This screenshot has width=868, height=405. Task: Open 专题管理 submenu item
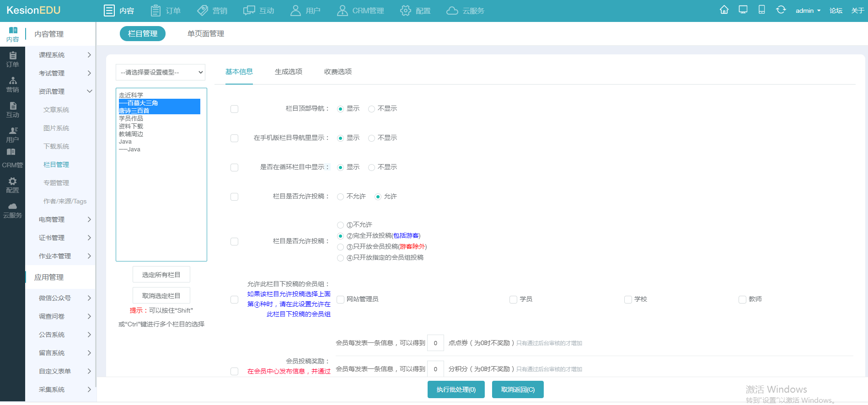tap(56, 183)
